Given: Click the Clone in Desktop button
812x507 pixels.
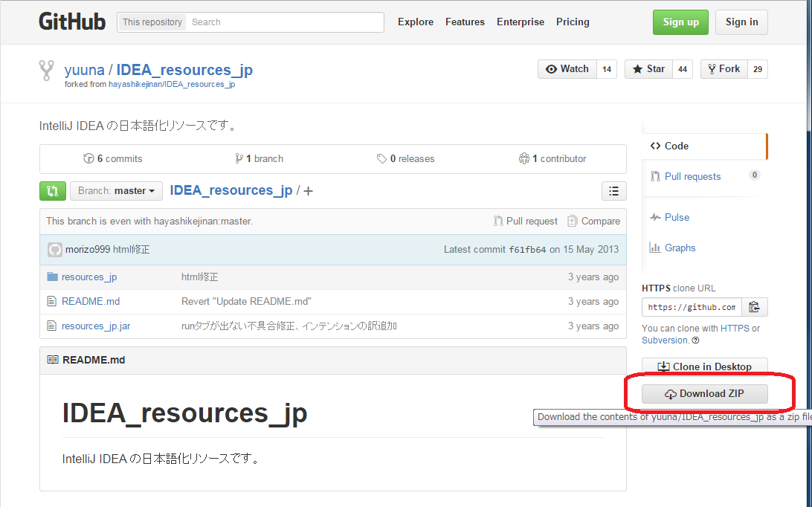Looking at the screenshot, I should [x=704, y=366].
